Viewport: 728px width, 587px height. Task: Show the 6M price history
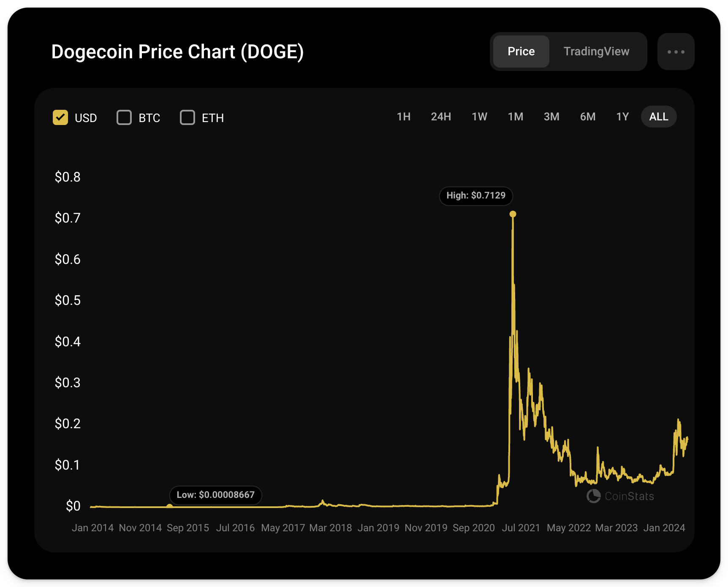click(587, 117)
